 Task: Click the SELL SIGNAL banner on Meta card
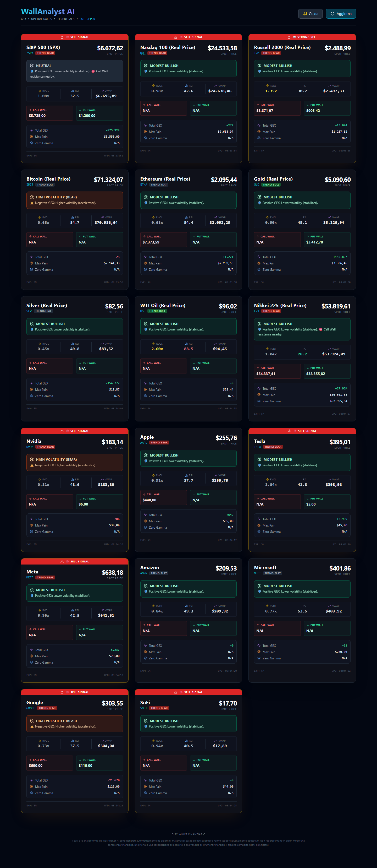coord(75,561)
